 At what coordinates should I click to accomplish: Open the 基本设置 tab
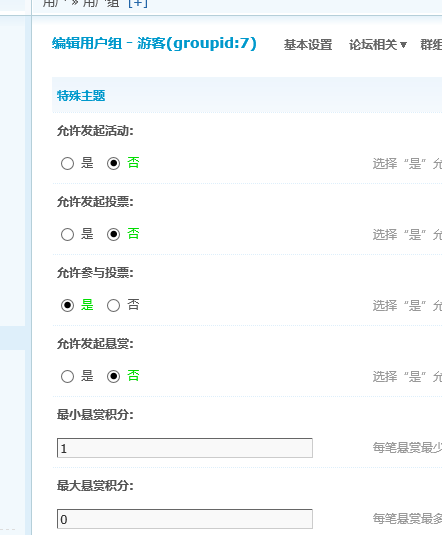308,45
